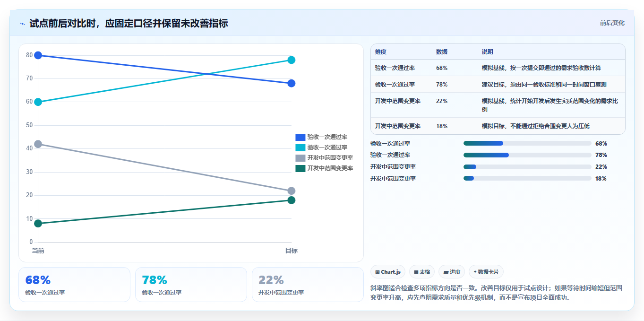Image resolution: width=644 pixels, height=321 pixels.
Task: Toggle the cyan 验收一次通过率 legend swatch
Action: 301,147
